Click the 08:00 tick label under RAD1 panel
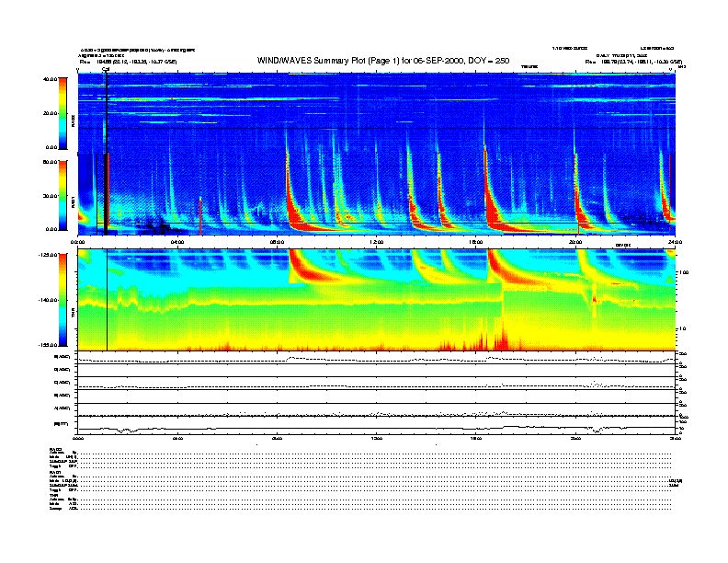The width and height of the screenshot is (728, 563). click(277, 242)
